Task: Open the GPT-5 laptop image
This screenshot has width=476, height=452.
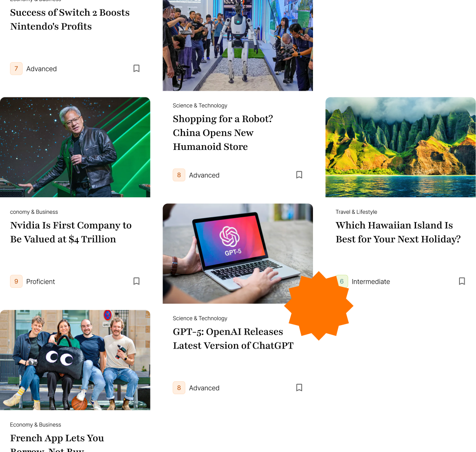Action: tap(238, 253)
